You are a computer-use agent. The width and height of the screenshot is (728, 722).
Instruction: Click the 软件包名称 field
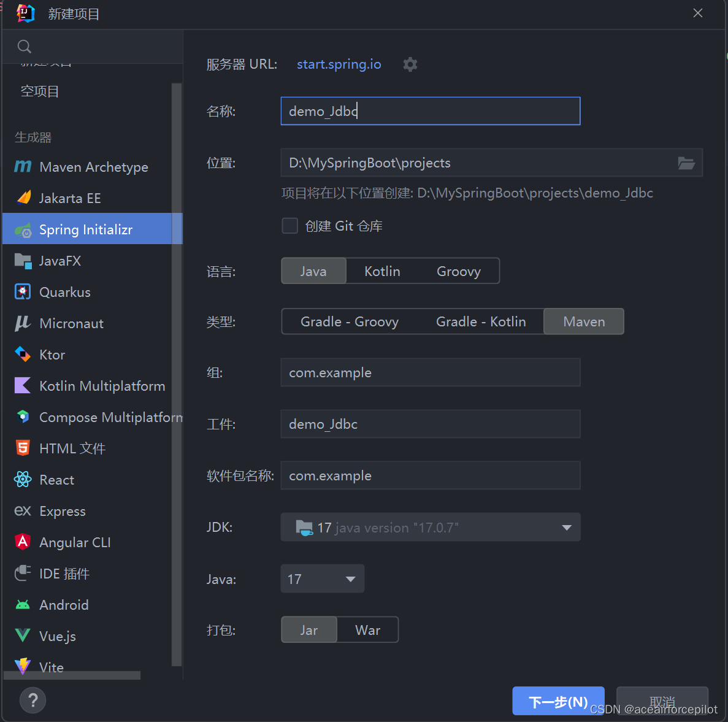(x=431, y=475)
